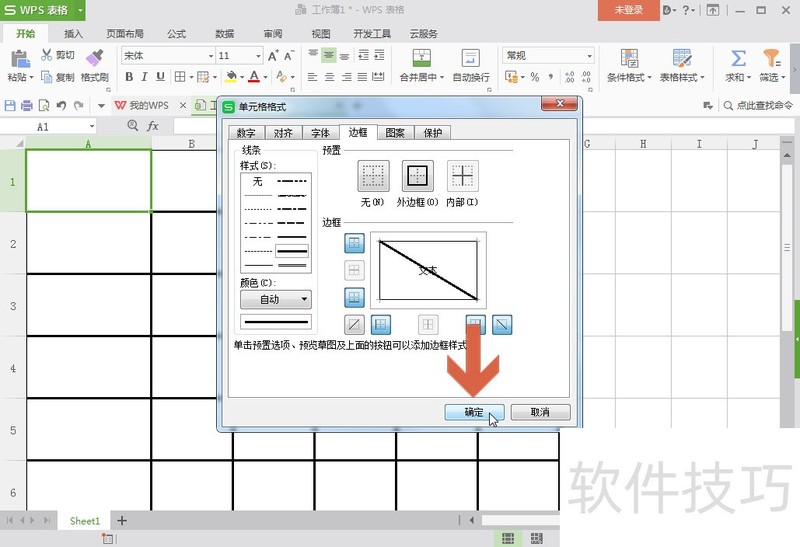Screen dimensions: 800x547
Task: Open the 插入 ribbon tab
Action: pos(73,34)
